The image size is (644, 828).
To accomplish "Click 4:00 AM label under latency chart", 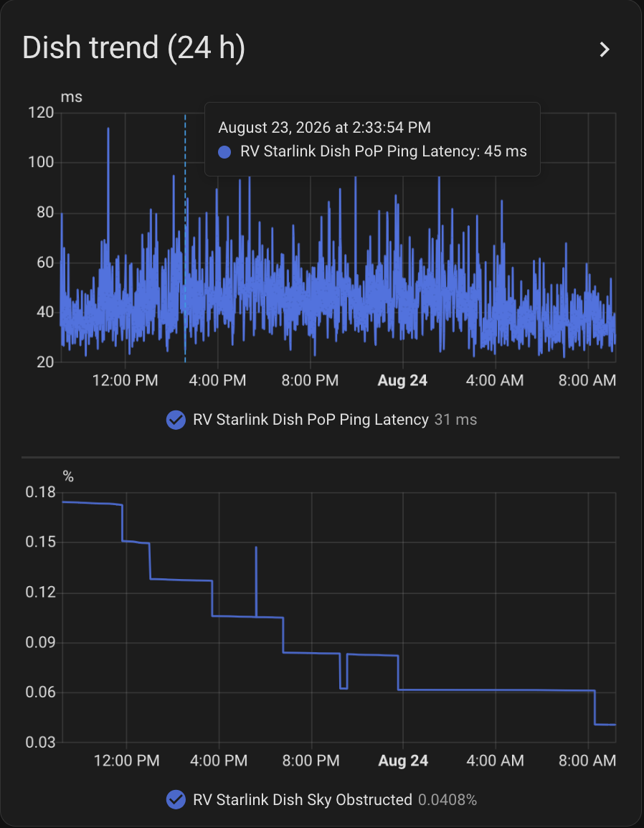I will coord(495,380).
